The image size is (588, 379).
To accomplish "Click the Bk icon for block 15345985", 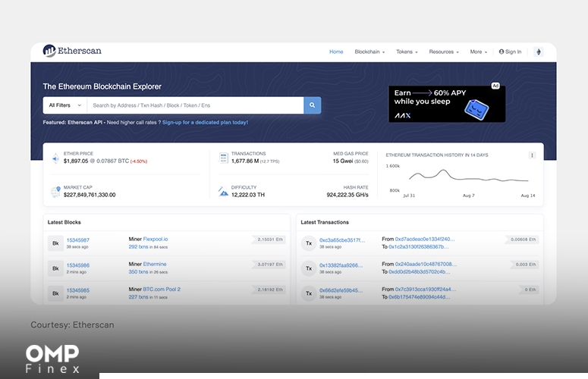I will point(55,293).
